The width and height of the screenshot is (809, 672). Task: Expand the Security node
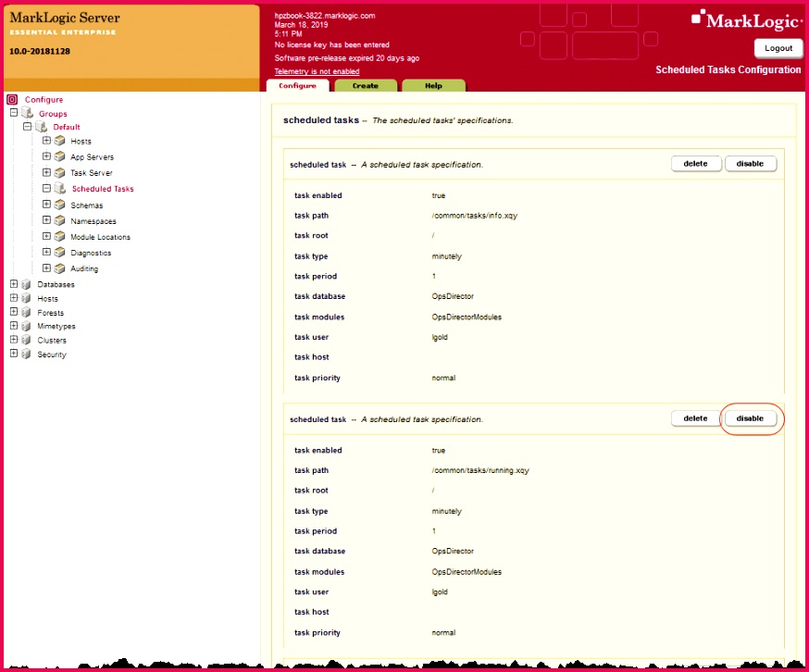tap(14, 353)
